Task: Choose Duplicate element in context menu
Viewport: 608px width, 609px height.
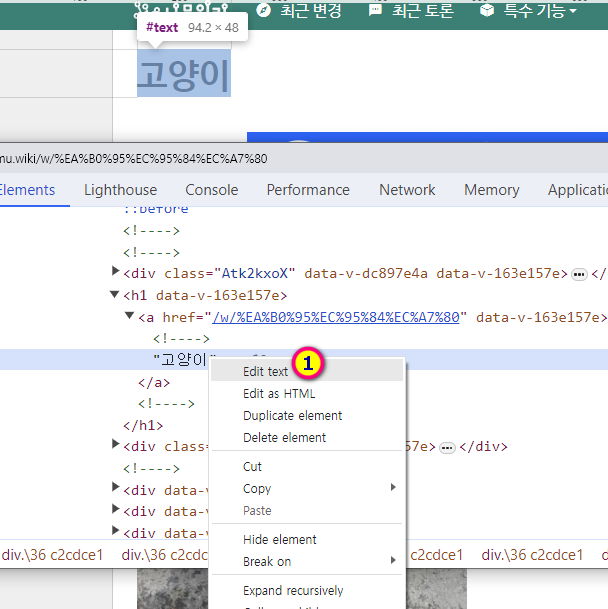Action: 292,415
